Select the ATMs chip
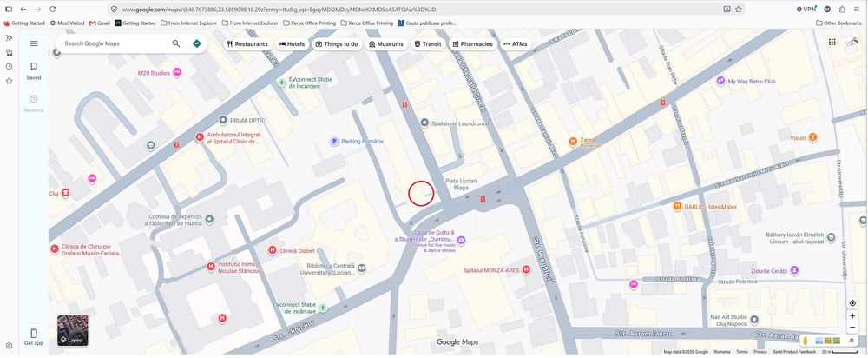 (516, 43)
